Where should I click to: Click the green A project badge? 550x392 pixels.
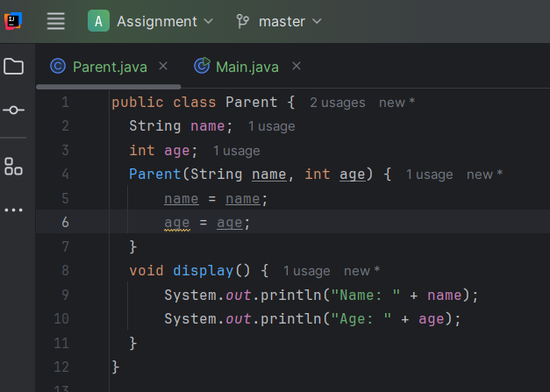[x=98, y=21]
